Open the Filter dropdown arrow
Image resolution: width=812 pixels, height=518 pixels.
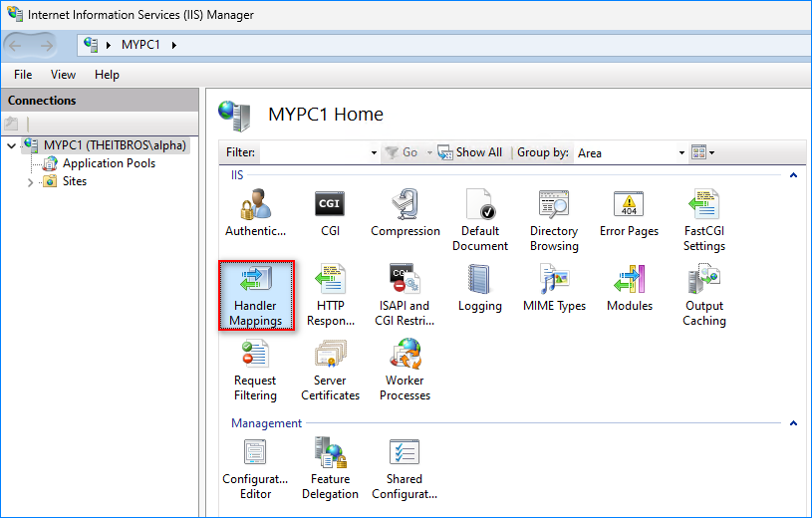click(x=374, y=152)
